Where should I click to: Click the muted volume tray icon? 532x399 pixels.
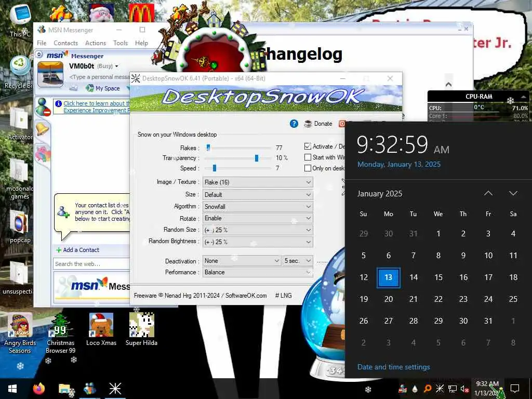465,389
